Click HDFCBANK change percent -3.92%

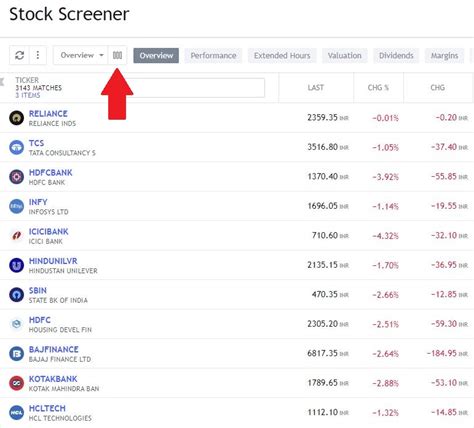385,177
